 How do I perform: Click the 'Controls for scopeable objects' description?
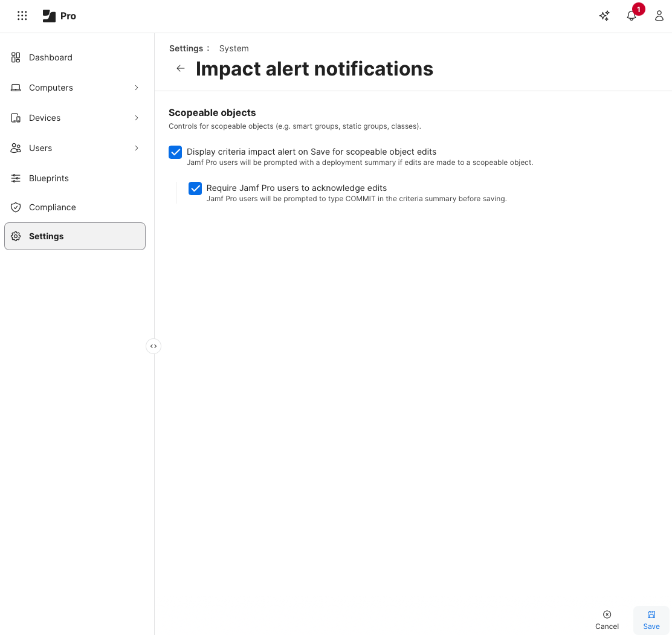(295, 126)
